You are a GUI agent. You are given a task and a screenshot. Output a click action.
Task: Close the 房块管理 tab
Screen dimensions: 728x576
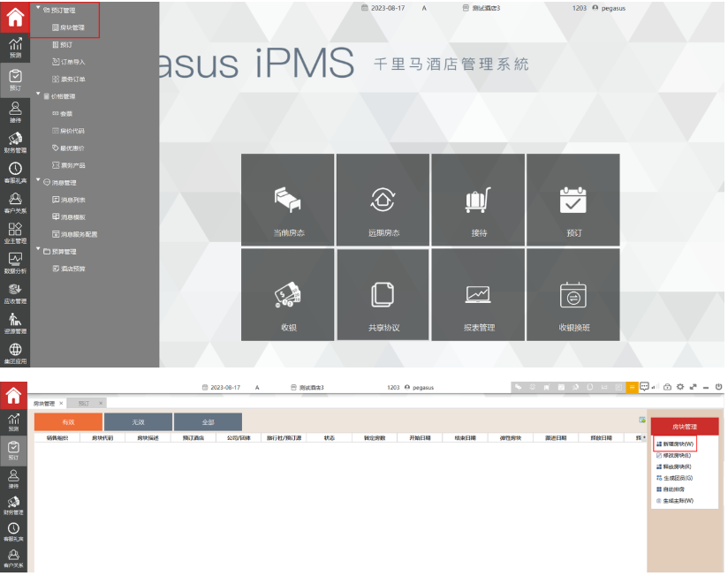tap(61, 403)
